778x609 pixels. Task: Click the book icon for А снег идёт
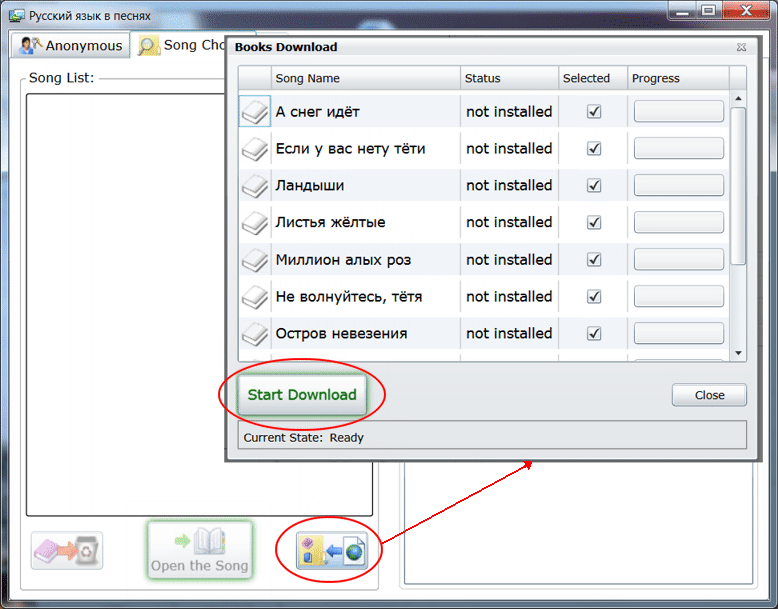click(x=255, y=111)
